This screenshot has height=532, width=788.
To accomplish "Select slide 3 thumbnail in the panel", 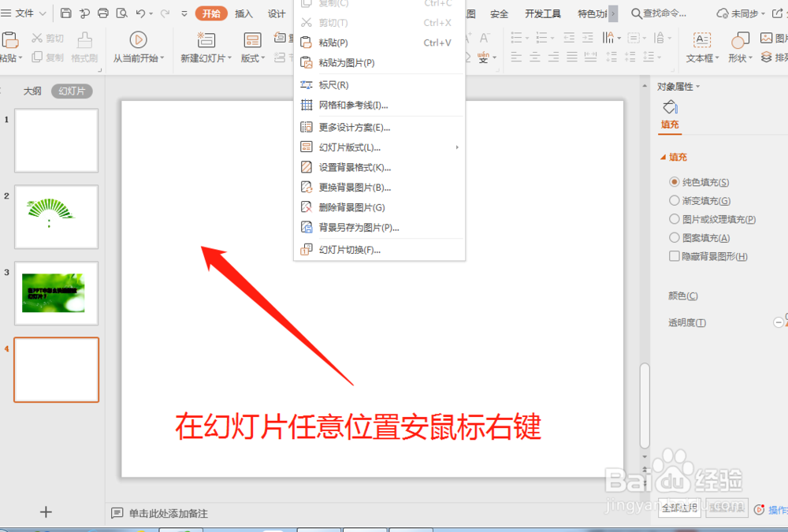I will point(56,293).
